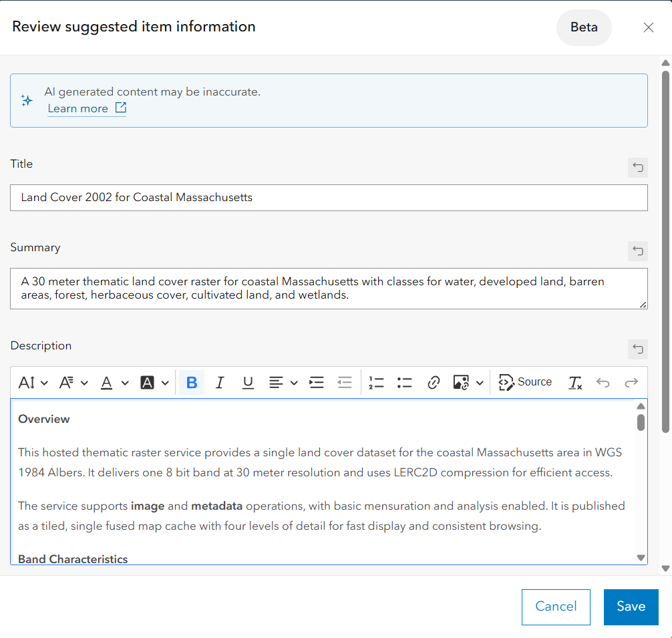The image size is (672, 638).
Task: Cancel the suggested item information
Action: click(x=556, y=607)
